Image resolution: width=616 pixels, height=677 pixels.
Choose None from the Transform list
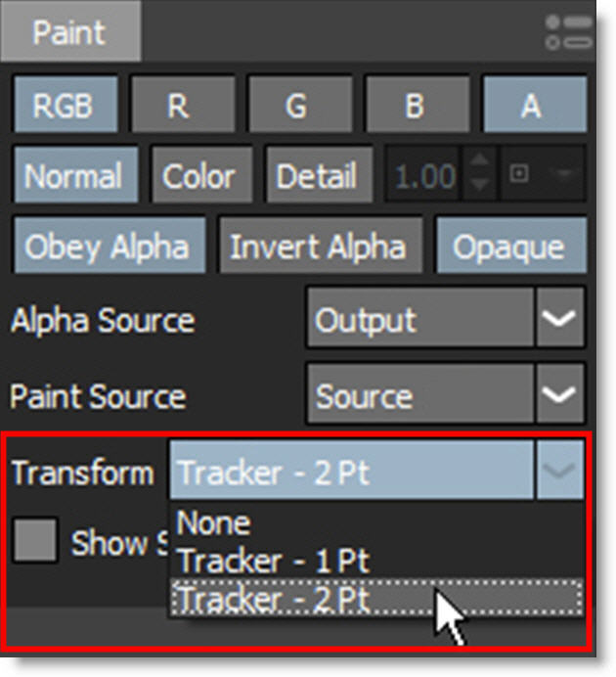point(215,523)
